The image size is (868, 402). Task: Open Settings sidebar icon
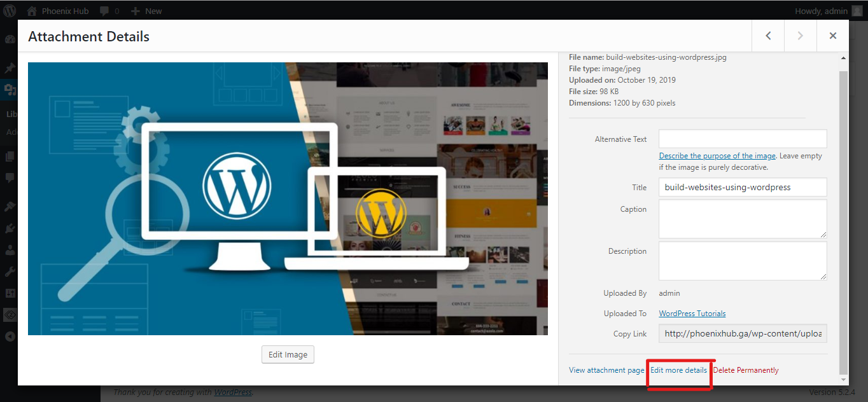(x=10, y=293)
